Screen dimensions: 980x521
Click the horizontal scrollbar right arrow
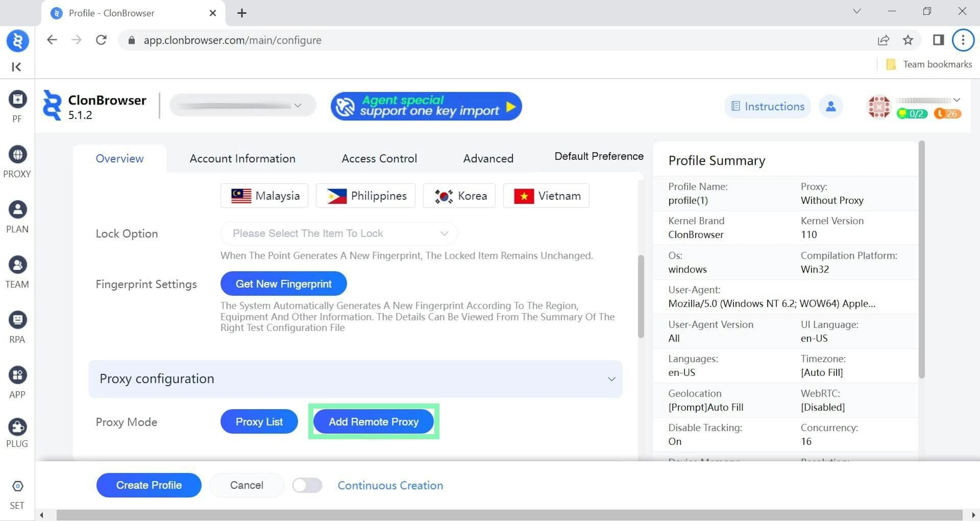(973, 515)
